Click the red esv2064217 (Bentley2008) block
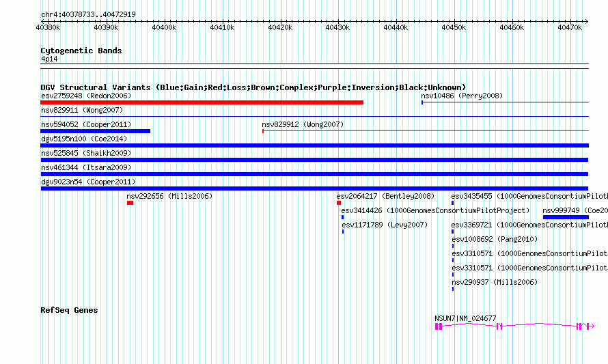The width and height of the screenshot is (608, 364). [339, 203]
